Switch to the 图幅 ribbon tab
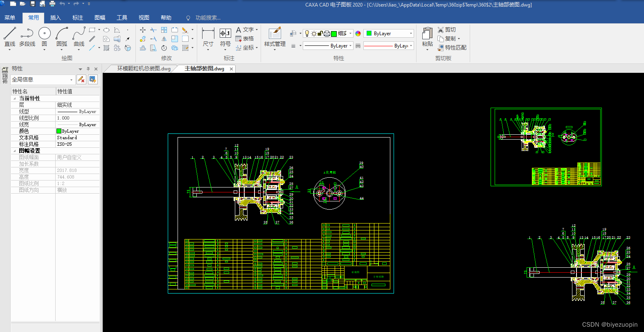The height and width of the screenshot is (332, 644). pyautogui.click(x=100, y=18)
